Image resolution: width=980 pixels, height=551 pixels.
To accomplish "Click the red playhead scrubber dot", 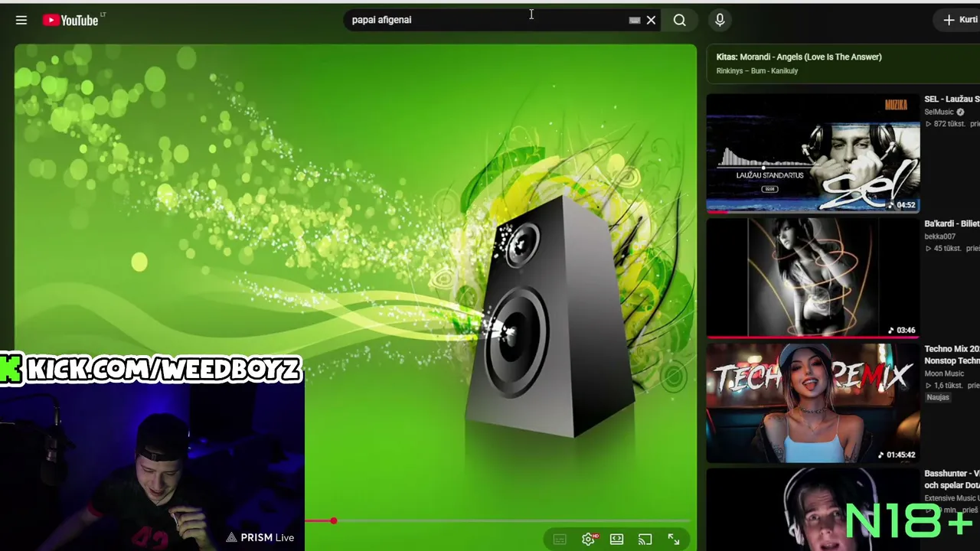I will click(334, 521).
